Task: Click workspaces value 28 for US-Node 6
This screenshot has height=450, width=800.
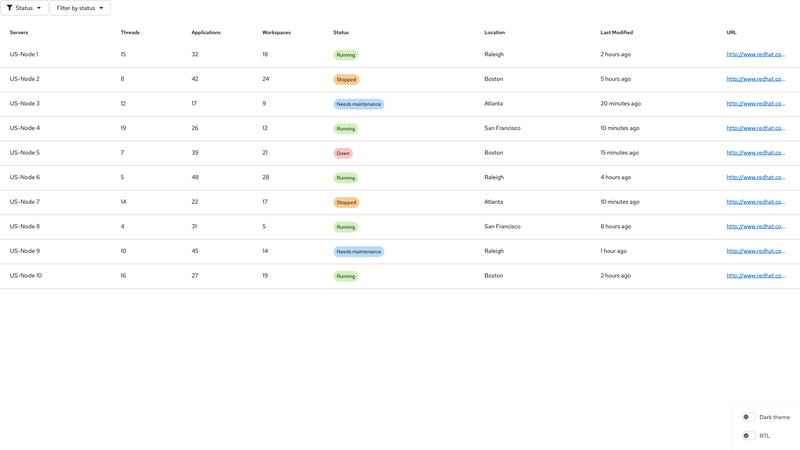Action: pyautogui.click(x=266, y=178)
